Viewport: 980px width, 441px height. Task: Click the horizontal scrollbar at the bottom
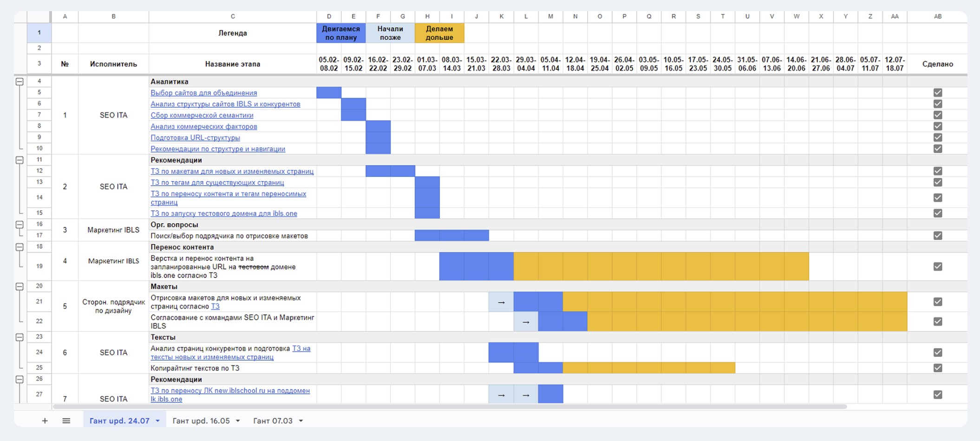[x=450, y=407]
